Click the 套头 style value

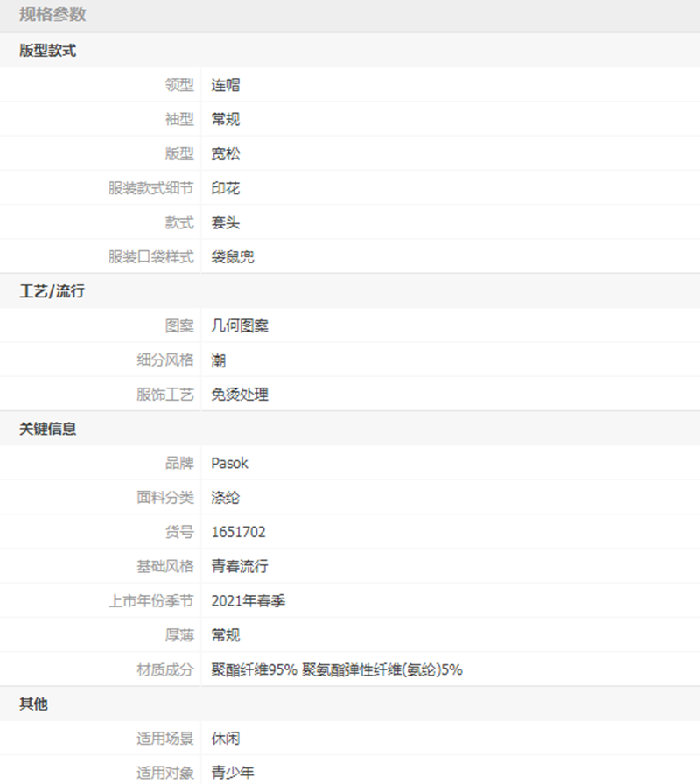point(226,223)
